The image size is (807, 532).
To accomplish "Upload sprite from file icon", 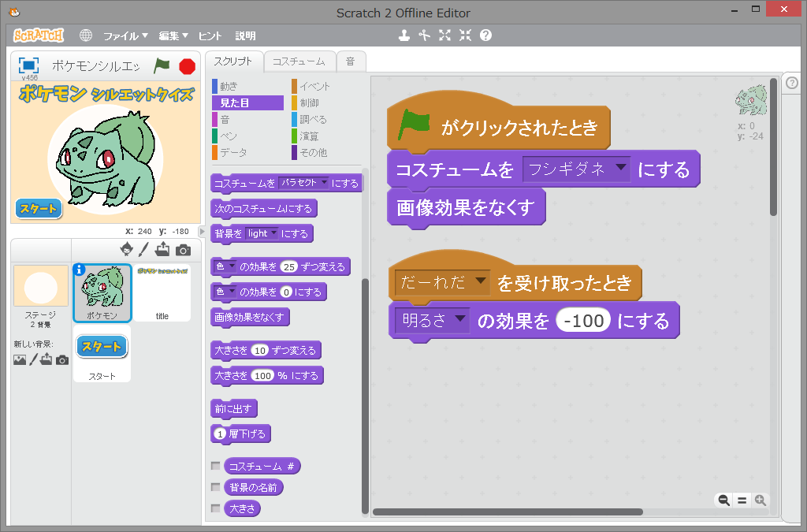I will tap(162, 250).
